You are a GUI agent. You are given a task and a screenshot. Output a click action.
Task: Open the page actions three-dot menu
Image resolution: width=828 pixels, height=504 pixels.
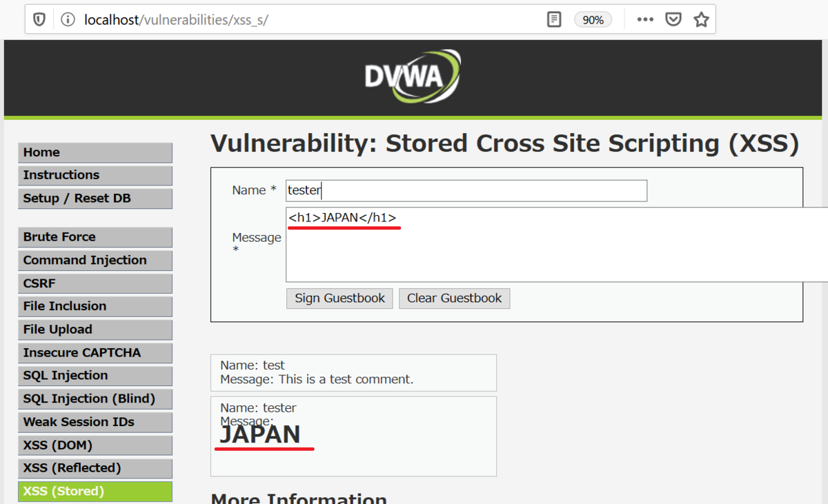click(x=645, y=20)
